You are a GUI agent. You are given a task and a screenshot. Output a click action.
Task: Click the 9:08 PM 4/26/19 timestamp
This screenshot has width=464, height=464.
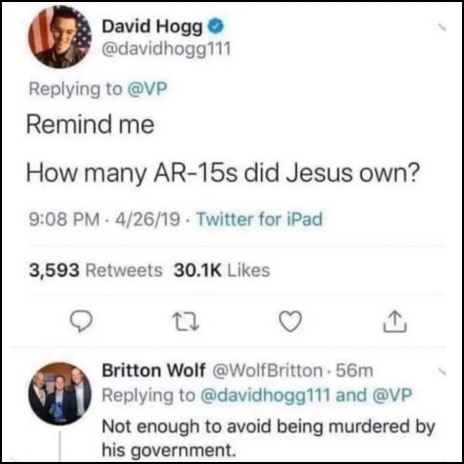coord(104,219)
